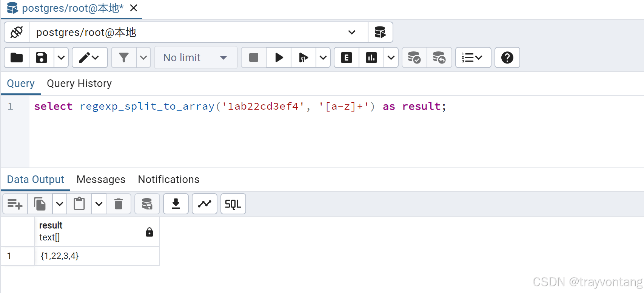The image size is (644, 293).
Task: Switch to the Query tab
Action: [x=21, y=83]
